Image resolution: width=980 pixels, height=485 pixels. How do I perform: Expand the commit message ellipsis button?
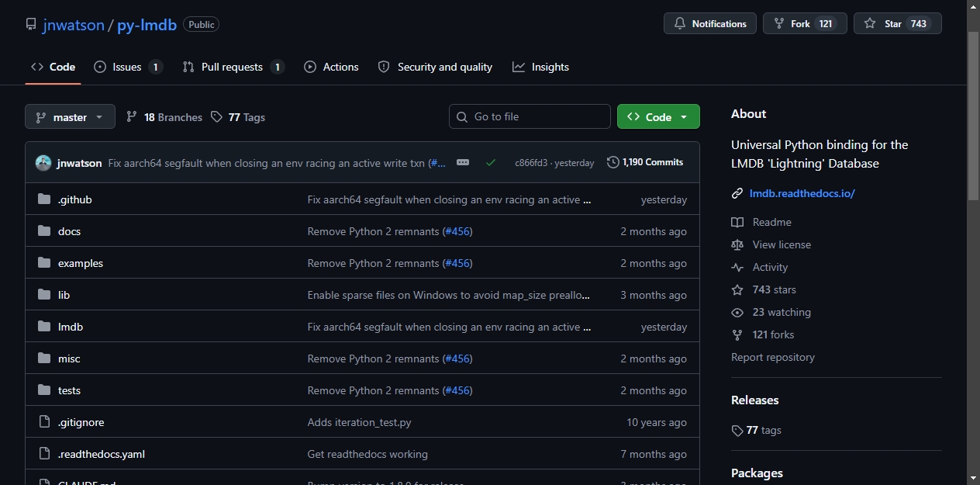[463, 162]
